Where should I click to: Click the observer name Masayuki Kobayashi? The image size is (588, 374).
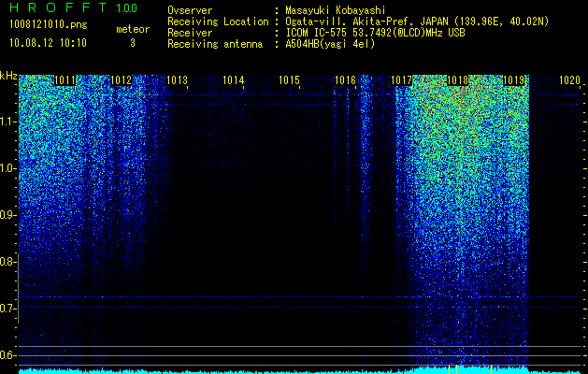point(336,10)
